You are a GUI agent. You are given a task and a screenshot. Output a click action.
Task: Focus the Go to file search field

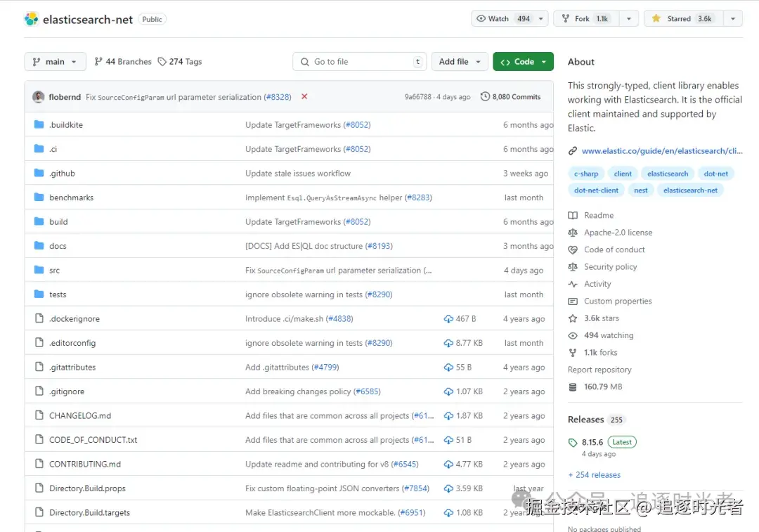[x=359, y=61]
